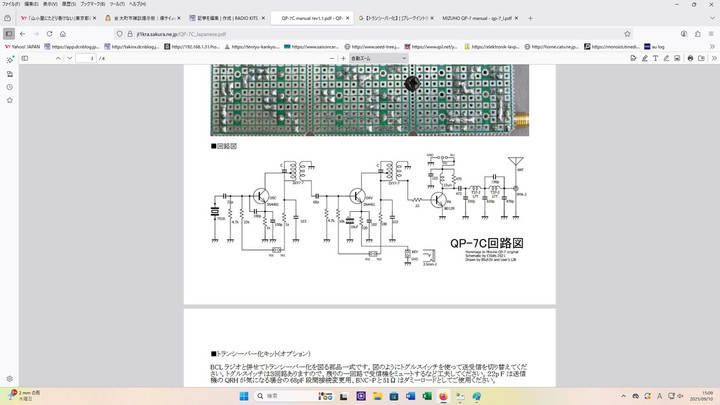The height and width of the screenshot is (405, 720).
Task: Show site security padlock info
Action: (129, 34)
